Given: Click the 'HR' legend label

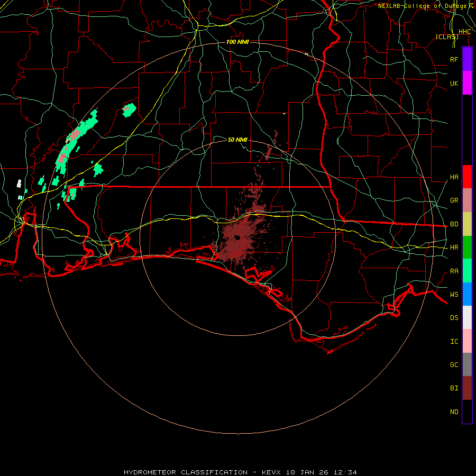Looking at the screenshot, I should pos(454,248).
